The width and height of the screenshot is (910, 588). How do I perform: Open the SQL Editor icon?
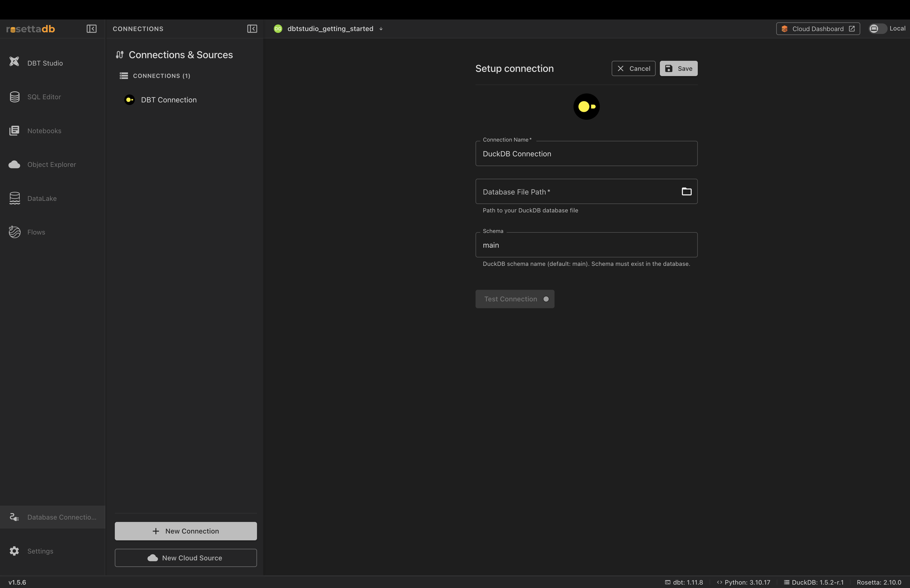(14, 97)
